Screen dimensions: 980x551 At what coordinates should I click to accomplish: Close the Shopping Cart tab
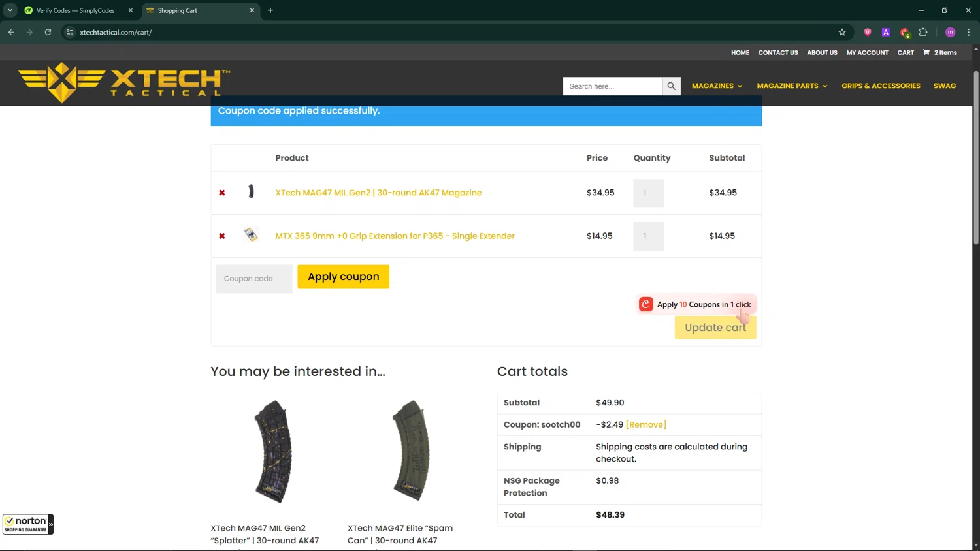coord(252,10)
